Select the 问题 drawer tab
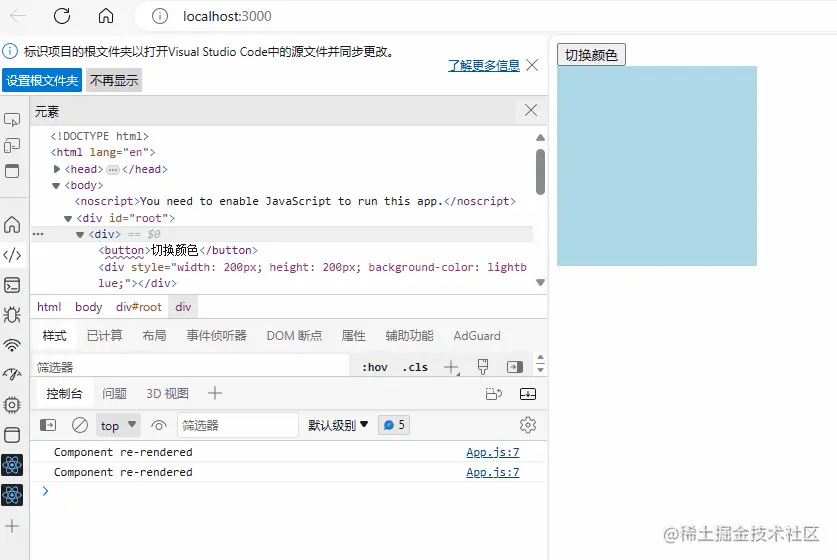Viewport: 837px width, 560px height. (114, 394)
